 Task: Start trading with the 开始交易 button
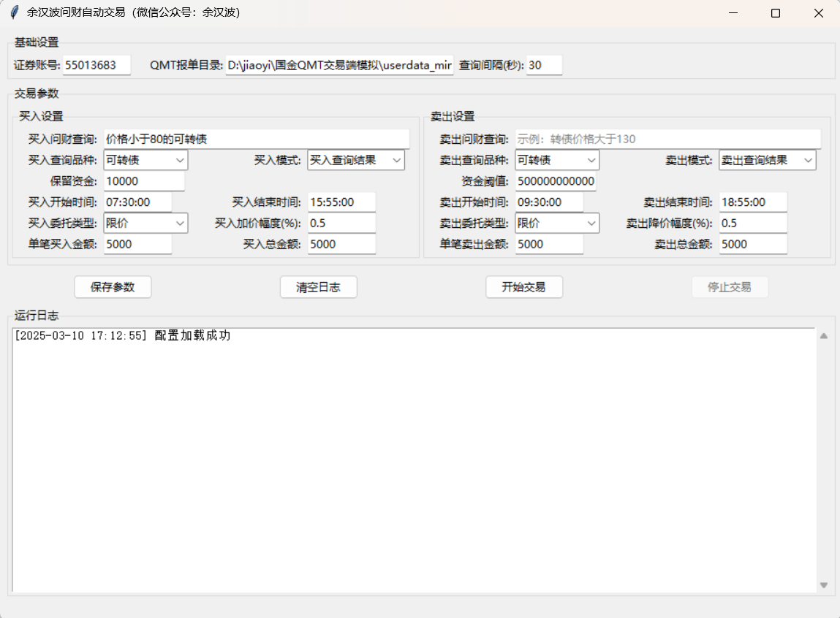click(524, 287)
